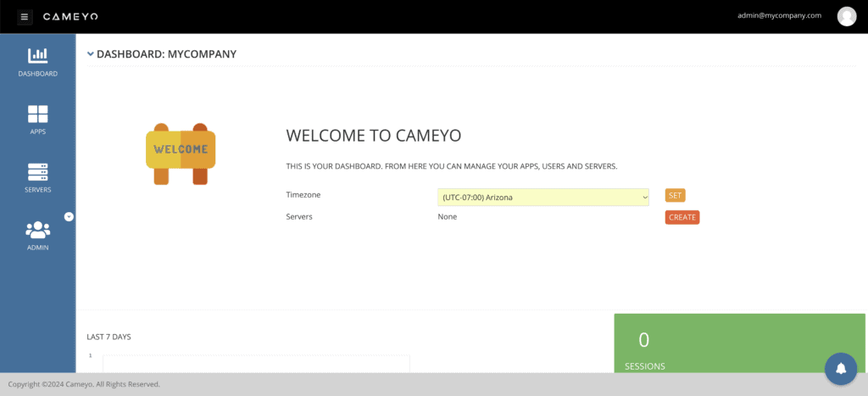Open Servers in the sidebar
This screenshot has width=868, height=396.
click(x=37, y=178)
